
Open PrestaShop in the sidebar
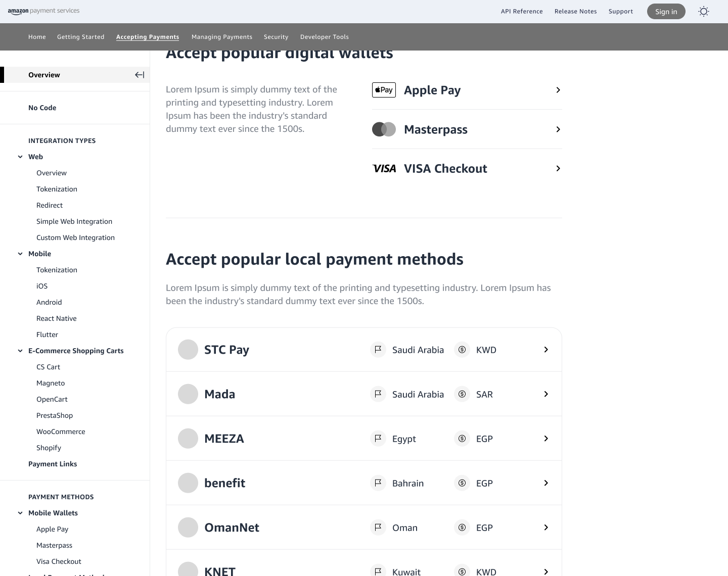click(55, 415)
